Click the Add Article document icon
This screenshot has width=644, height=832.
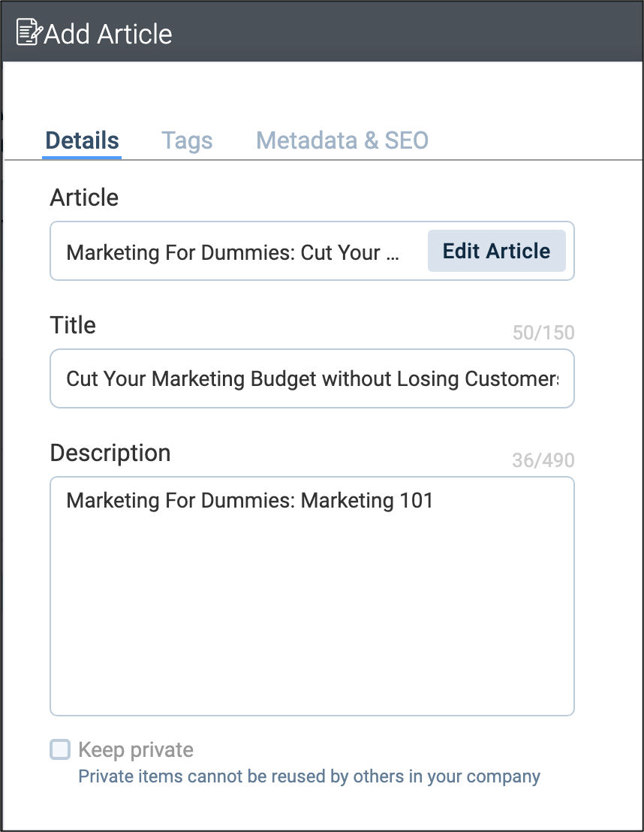click(x=29, y=32)
